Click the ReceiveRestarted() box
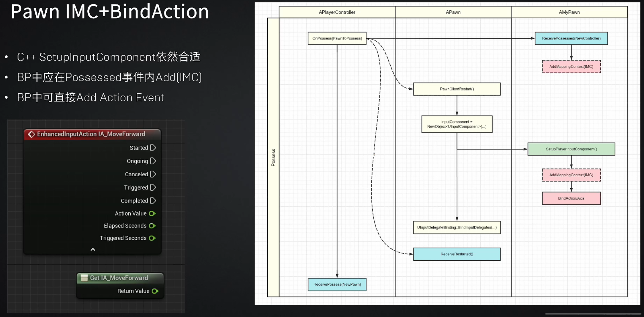This screenshot has height=317, width=644. pyautogui.click(x=457, y=254)
